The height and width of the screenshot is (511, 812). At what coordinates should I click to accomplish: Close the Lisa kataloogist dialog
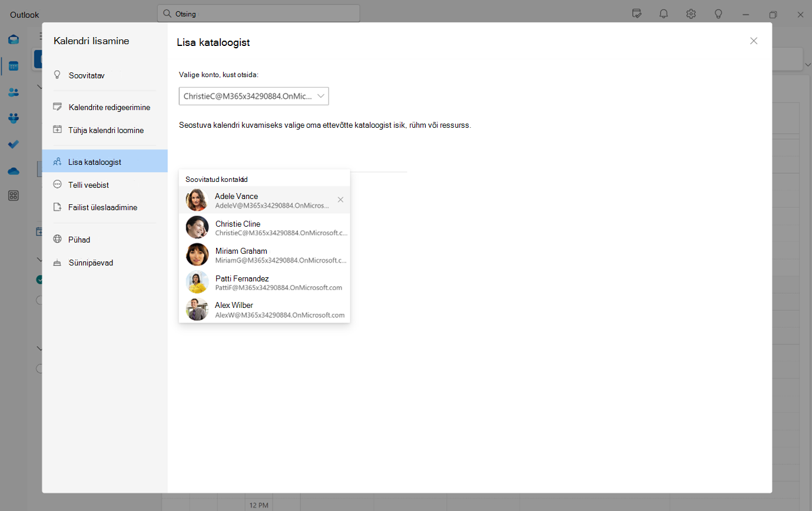754,41
